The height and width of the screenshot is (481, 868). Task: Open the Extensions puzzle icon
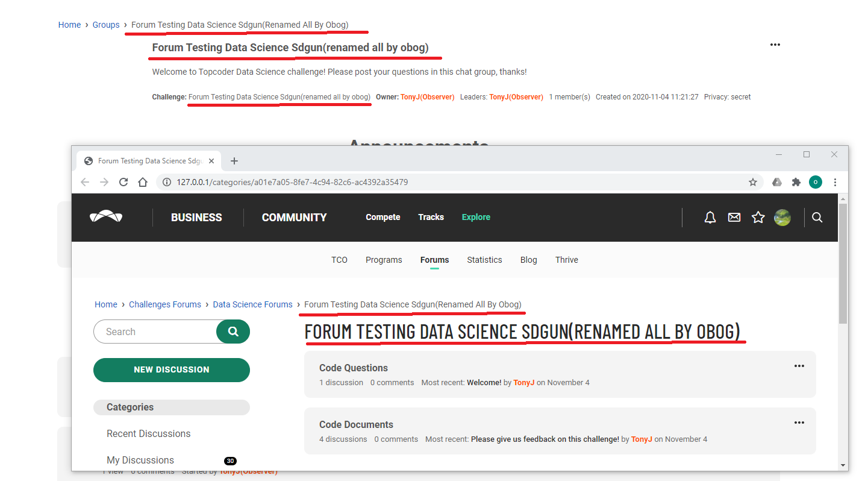(796, 182)
